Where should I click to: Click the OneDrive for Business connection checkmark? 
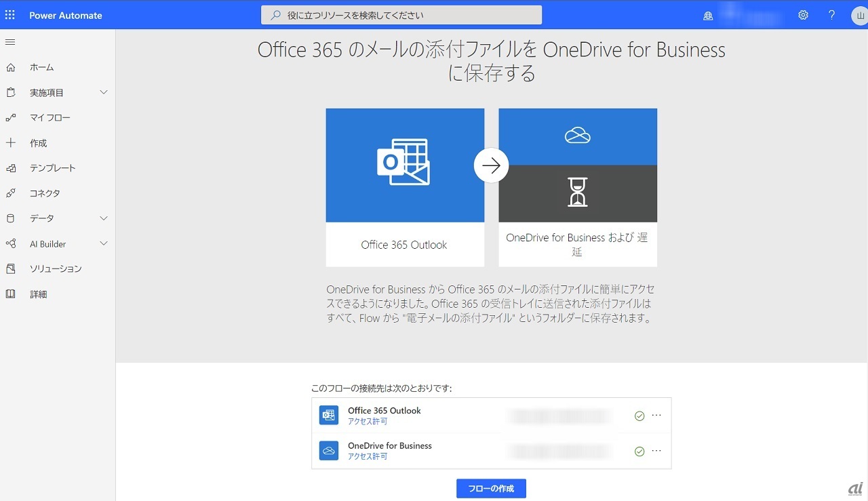(639, 451)
